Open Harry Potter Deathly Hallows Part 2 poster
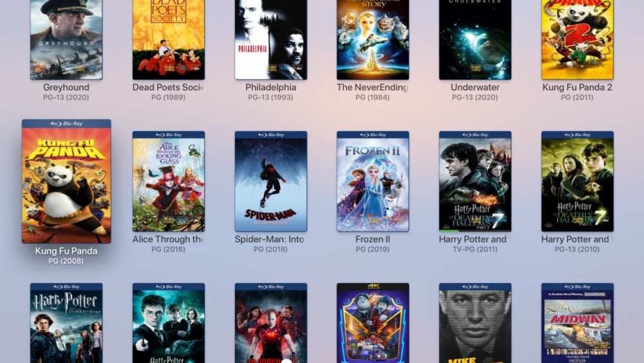 pos(475,181)
